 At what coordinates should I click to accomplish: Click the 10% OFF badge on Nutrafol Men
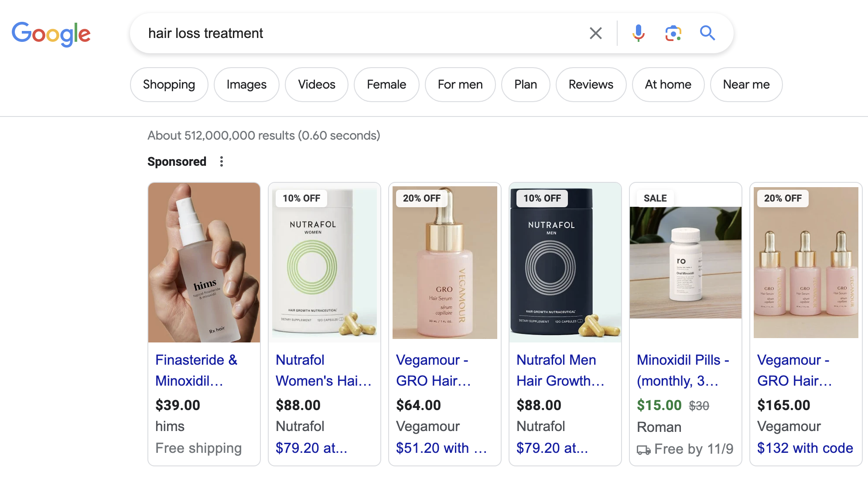(x=542, y=198)
